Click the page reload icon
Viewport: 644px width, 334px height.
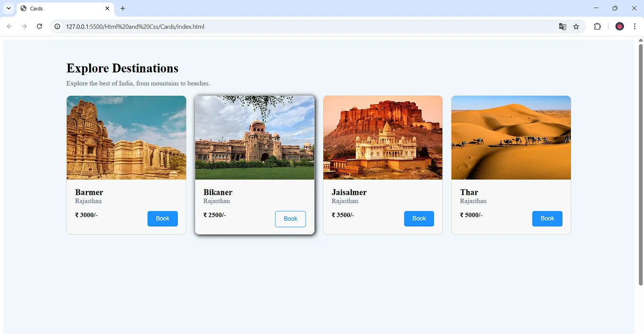pos(39,26)
